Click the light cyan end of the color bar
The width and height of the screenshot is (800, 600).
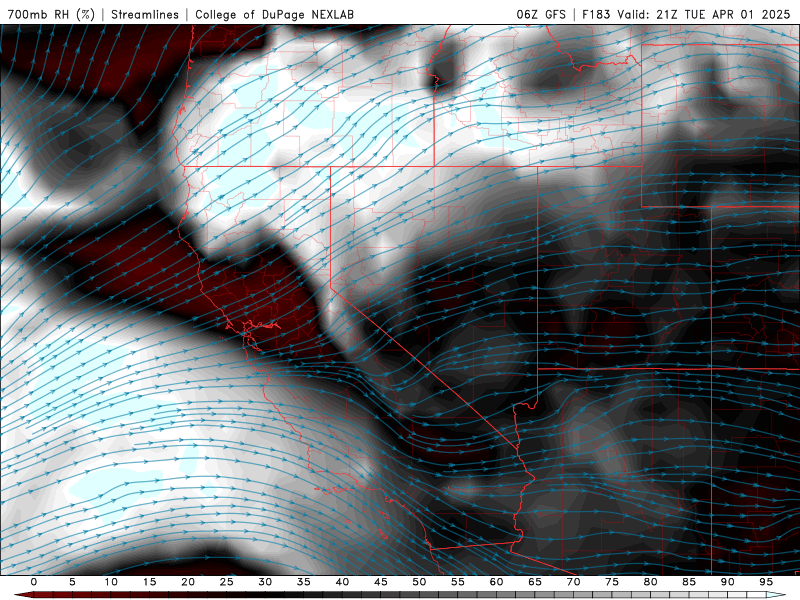776,595
